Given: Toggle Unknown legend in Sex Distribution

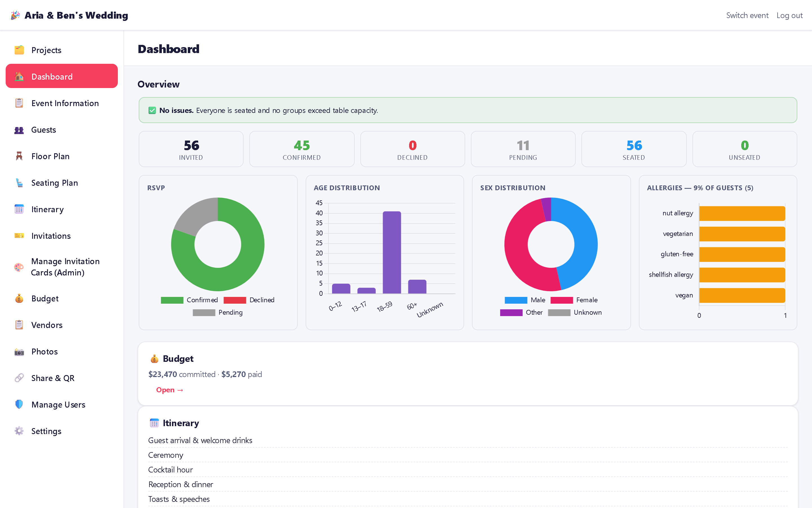Looking at the screenshot, I should point(575,312).
